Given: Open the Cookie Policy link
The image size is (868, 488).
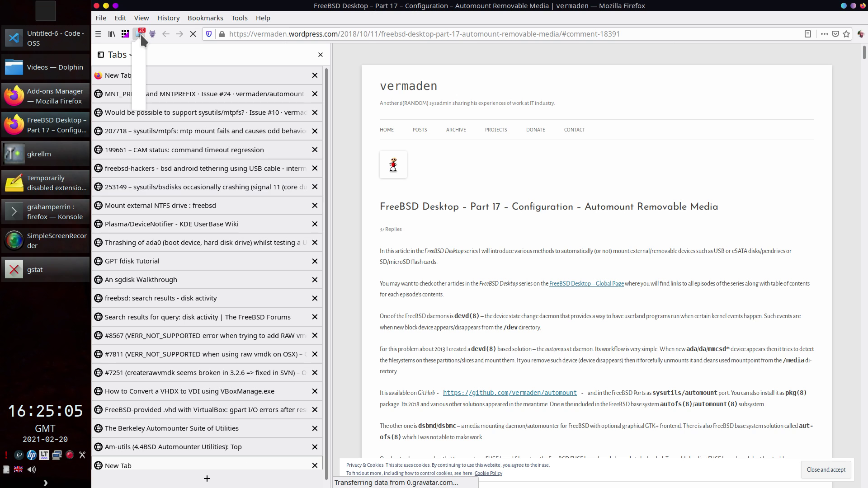Looking at the screenshot, I should pyautogui.click(x=488, y=473).
